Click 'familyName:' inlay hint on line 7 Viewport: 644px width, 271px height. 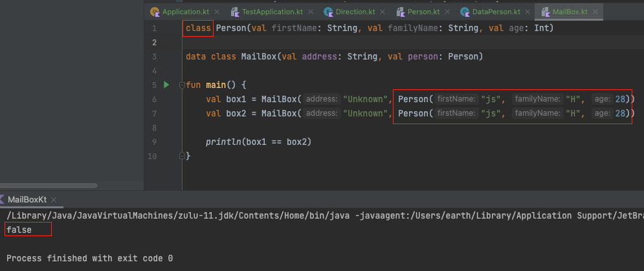point(537,113)
